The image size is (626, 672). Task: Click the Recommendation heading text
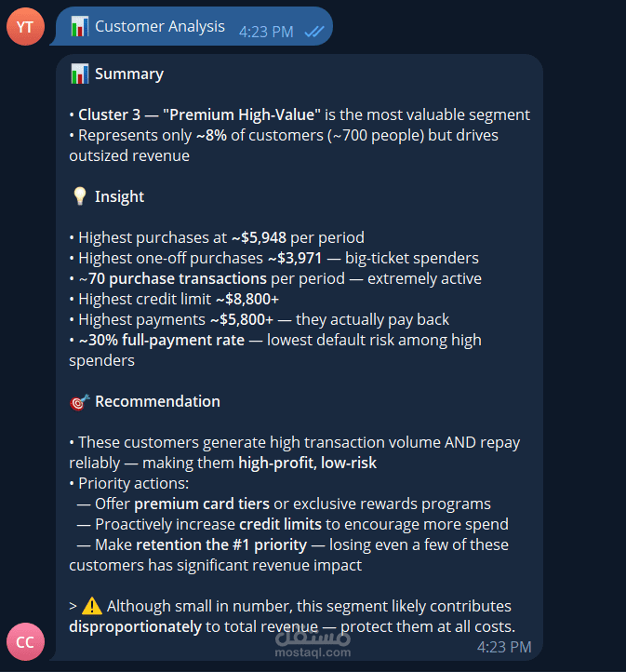coord(157,401)
